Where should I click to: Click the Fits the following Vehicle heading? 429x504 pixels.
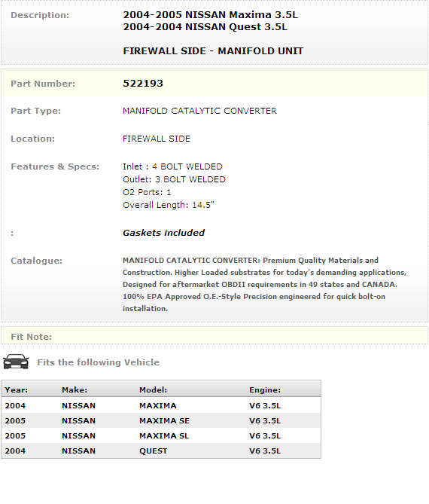pyautogui.click(x=99, y=362)
